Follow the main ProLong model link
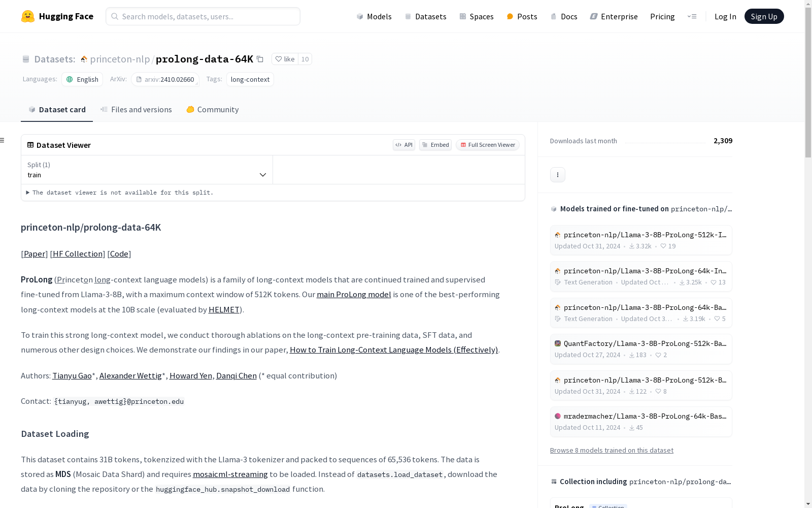Viewport: 812px width, 508px height. pos(354,295)
